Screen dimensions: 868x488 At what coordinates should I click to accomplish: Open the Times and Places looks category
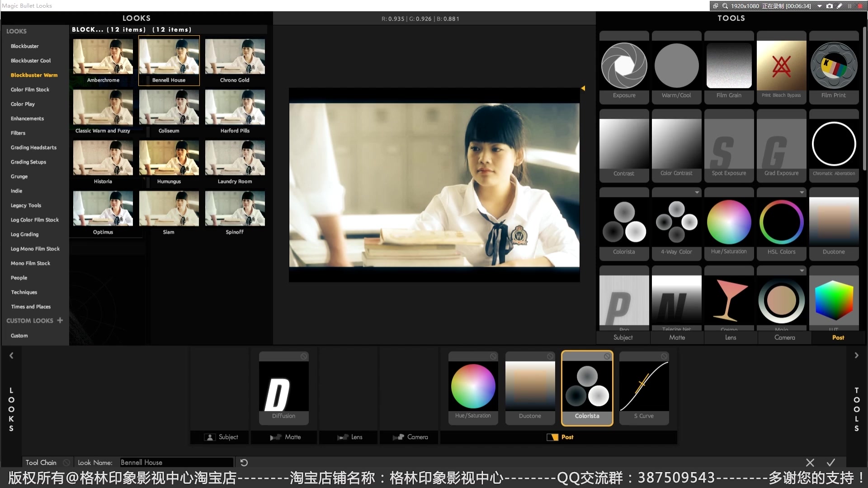31,306
